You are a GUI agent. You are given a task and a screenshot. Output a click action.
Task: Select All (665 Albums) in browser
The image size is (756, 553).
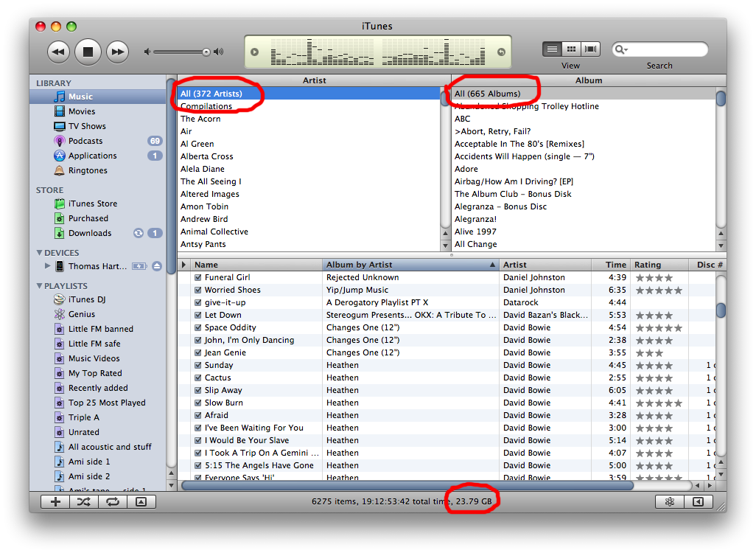pyautogui.click(x=584, y=94)
